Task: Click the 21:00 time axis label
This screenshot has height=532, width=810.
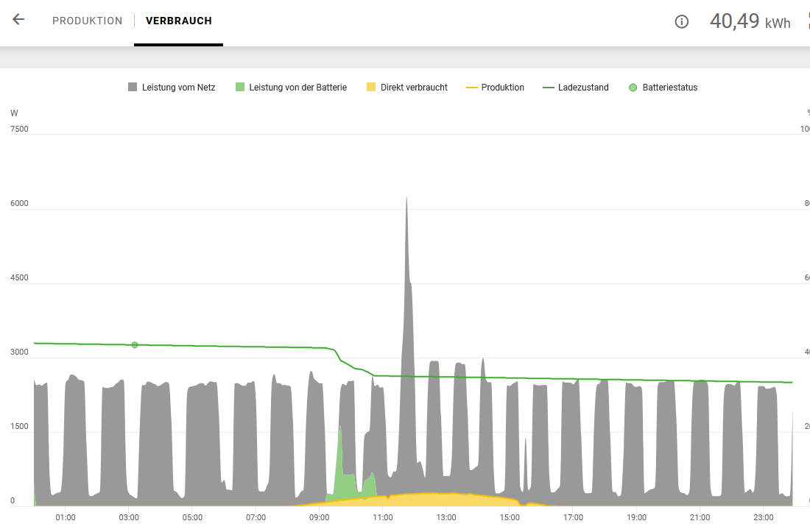Action: 700,517
